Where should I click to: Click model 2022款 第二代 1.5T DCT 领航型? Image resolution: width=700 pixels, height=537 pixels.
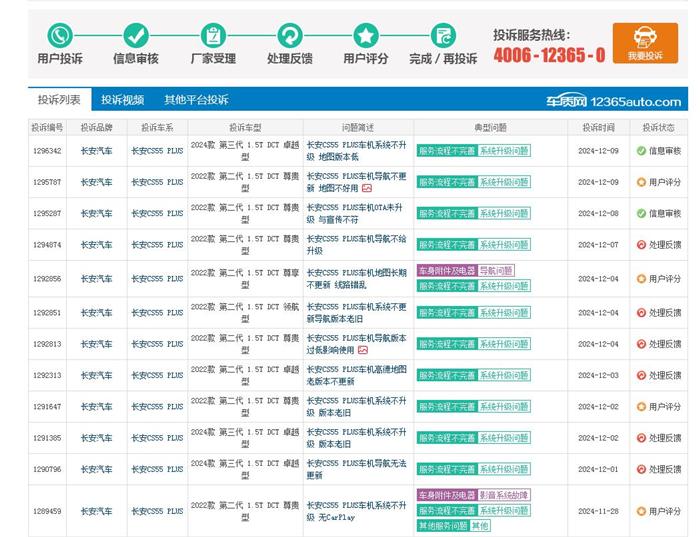coord(245,312)
